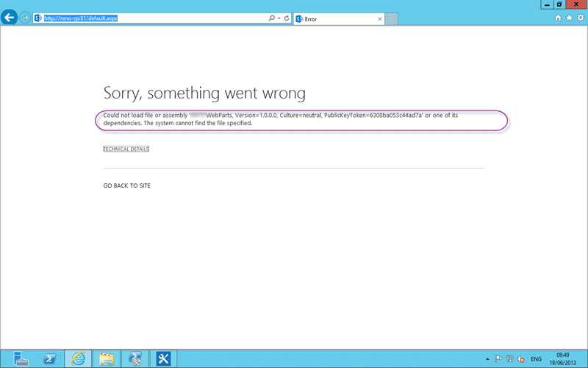Open the blue wrench-screwdriver taskbar app
The height and width of the screenshot is (368, 588).
[163, 358]
